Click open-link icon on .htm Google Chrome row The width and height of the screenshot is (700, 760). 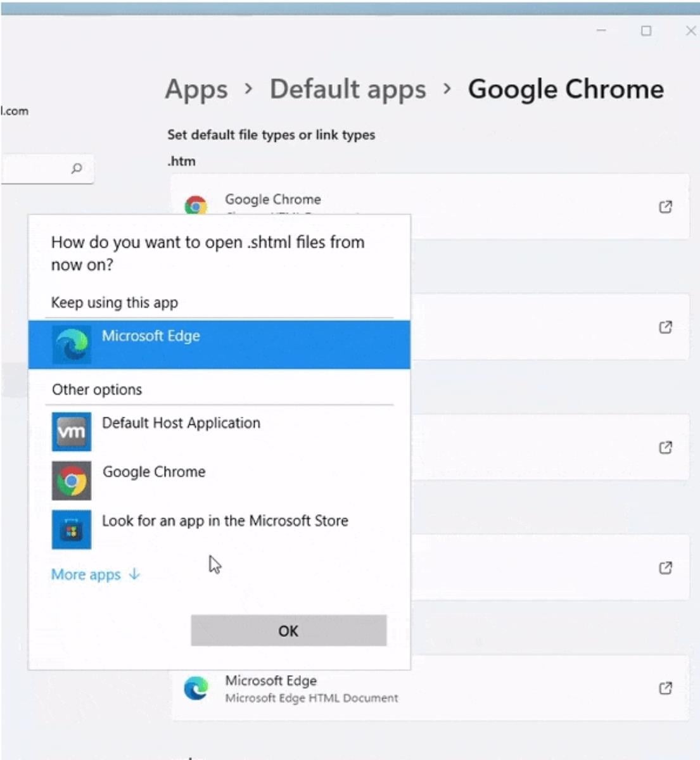click(665, 206)
